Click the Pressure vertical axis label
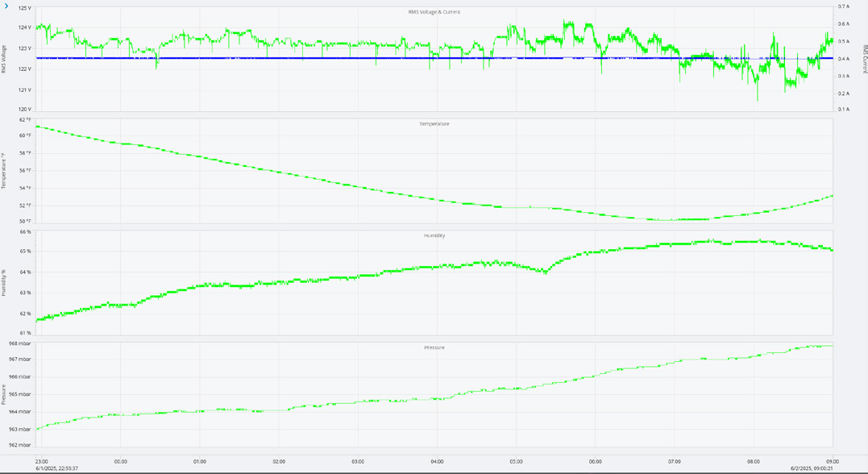Screen dimensions: 868x474 tap(4, 395)
